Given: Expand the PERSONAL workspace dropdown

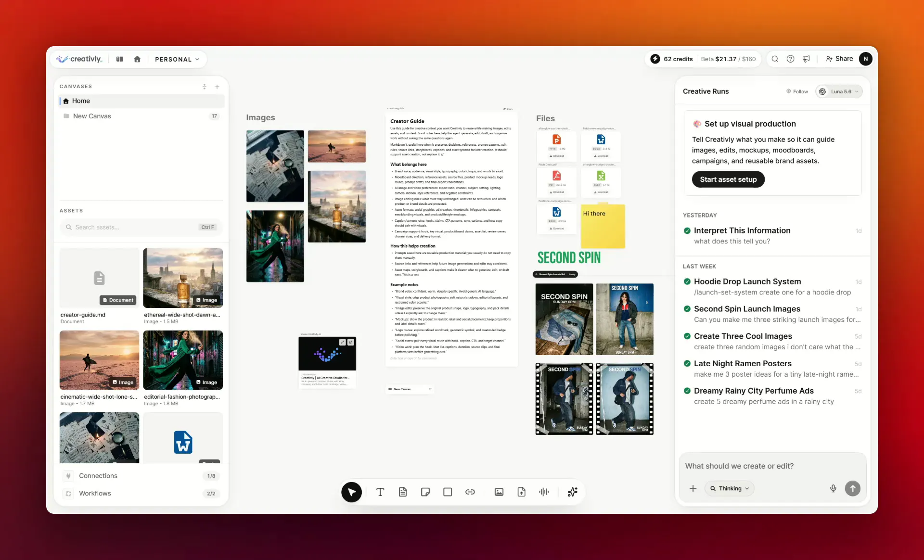Looking at the screenshot, I should [x=177, y=59].
